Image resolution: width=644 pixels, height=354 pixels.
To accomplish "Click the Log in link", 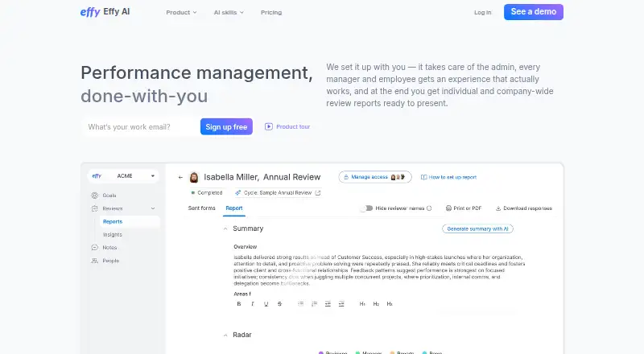I will tap(482, 12).
